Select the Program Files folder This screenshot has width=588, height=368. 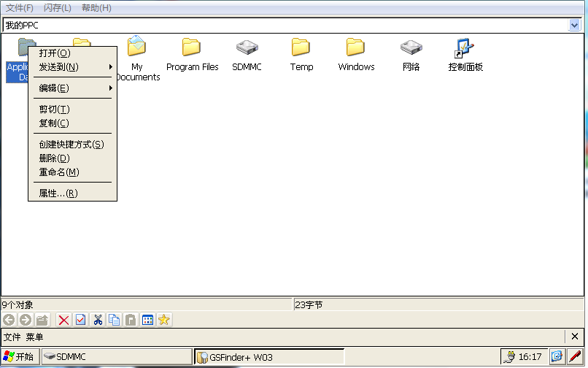click(x=192, y=55)
